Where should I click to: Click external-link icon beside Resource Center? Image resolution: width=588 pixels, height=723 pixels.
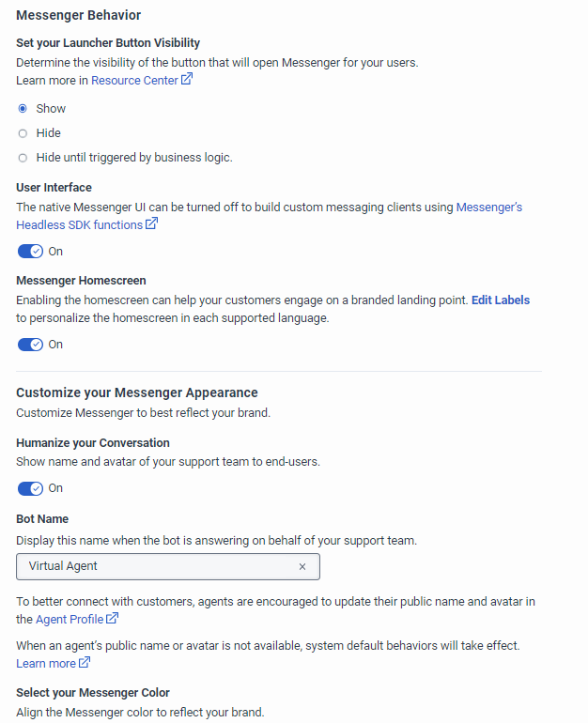coord(187,80)
